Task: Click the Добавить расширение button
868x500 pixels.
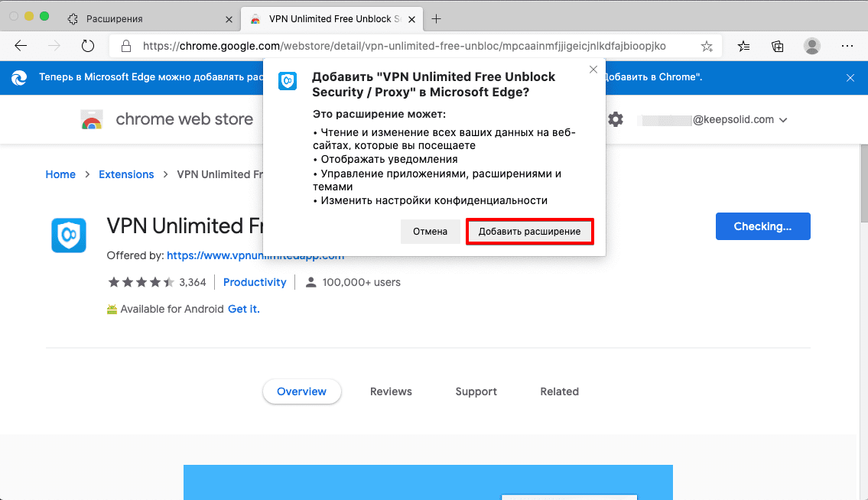Action: 529,232
